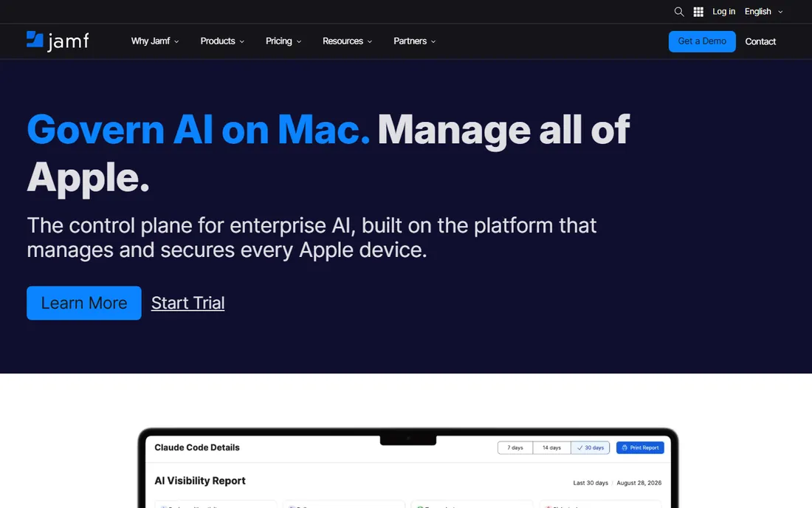Open the English language dropdown
Viewport: 812px width, 508px height.
click(763, 11)
